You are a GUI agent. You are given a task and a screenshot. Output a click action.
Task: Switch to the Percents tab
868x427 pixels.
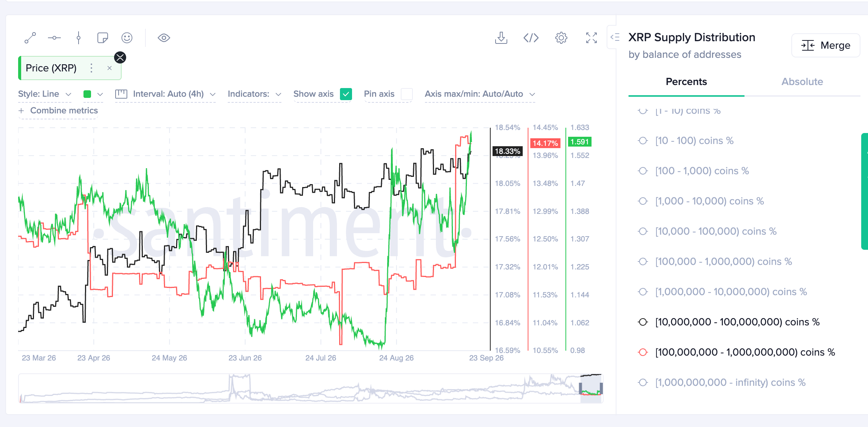[x=686, y=82]
